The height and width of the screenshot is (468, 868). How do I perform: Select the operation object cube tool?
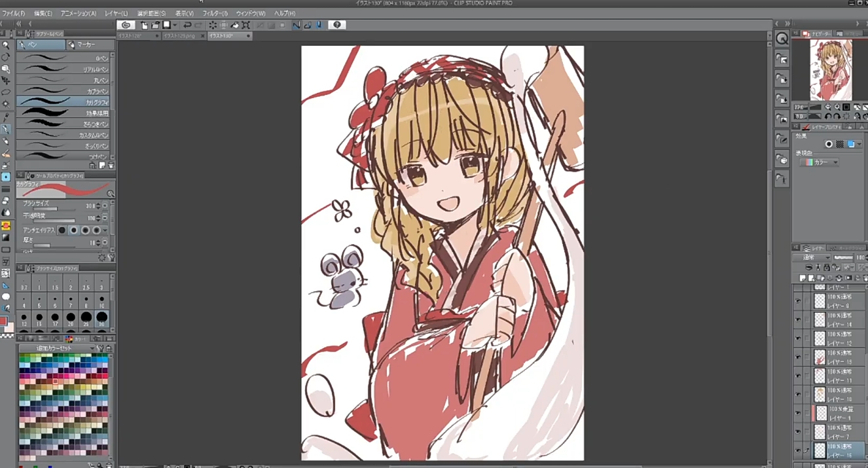coord(6,68)
